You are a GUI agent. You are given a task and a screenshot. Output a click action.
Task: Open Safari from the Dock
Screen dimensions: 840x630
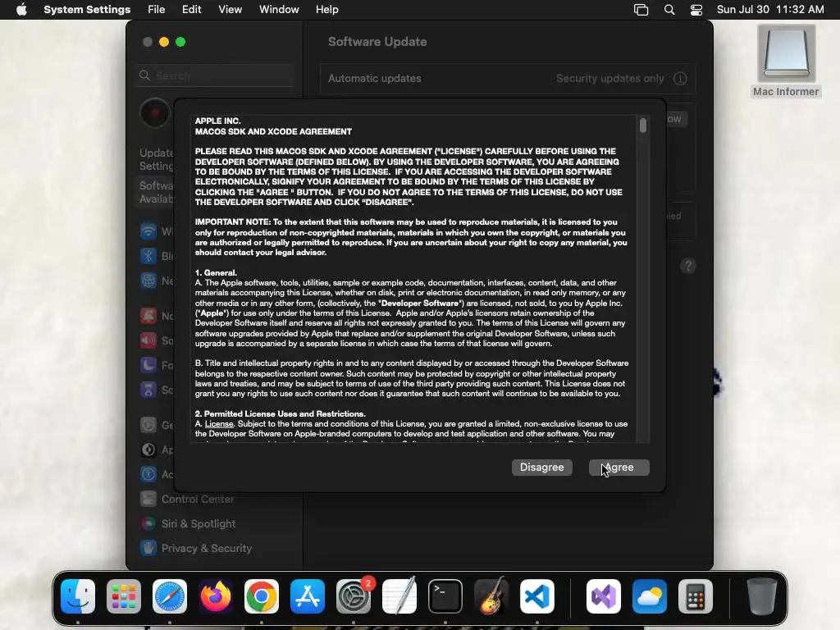click(x=170, y=596)
